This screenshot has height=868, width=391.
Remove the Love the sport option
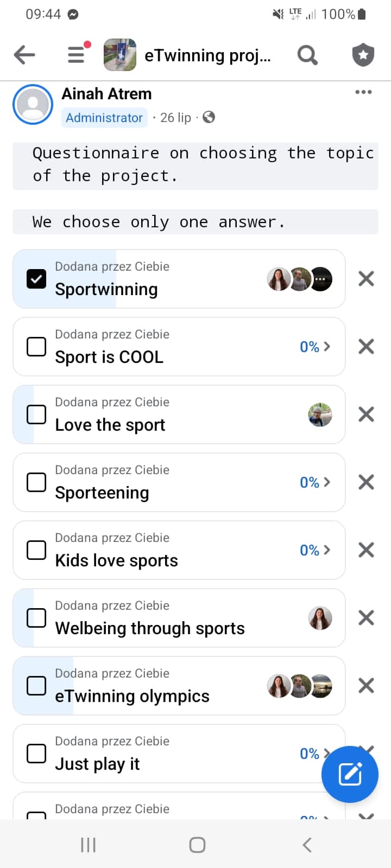[367, 414]
